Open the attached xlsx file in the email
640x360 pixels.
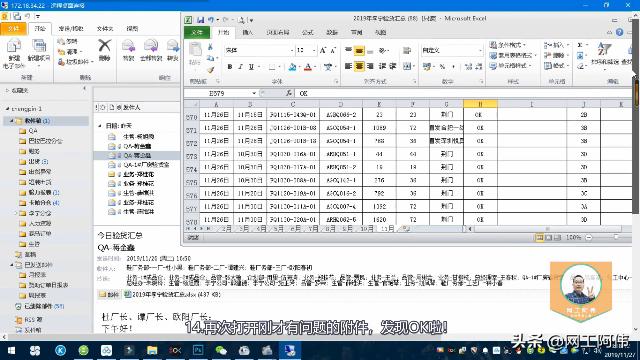coord(172,294)
